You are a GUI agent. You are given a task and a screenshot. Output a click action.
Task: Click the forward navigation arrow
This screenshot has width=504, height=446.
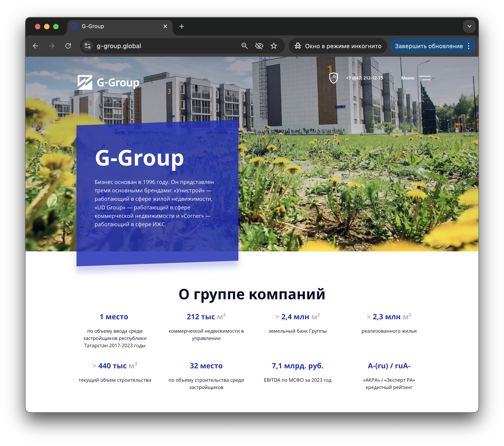point(52,46)
